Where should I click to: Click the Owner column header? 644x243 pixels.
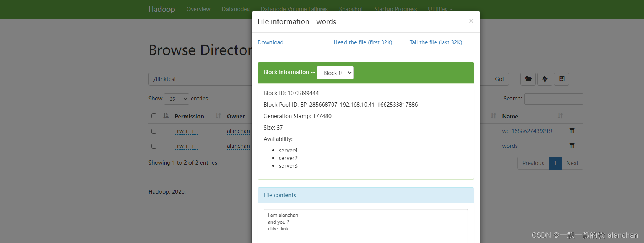click(x=236, y=117)
